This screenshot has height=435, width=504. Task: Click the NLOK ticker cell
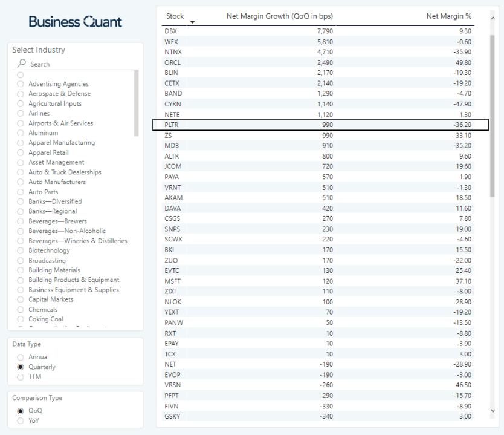pos(173,302)
